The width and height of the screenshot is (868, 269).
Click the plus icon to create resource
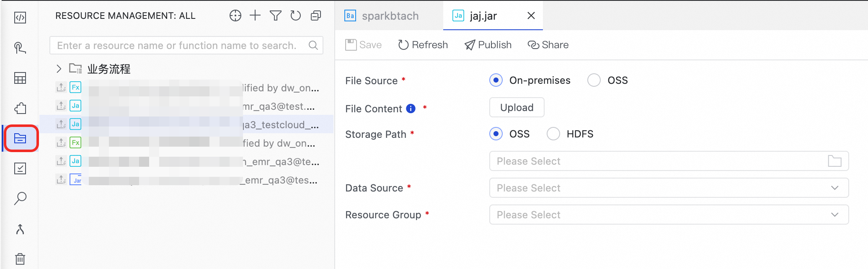tap(255, 16)
